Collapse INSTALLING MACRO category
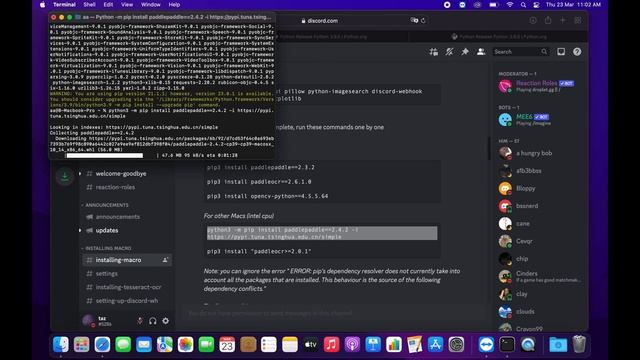 pos(107,248)
